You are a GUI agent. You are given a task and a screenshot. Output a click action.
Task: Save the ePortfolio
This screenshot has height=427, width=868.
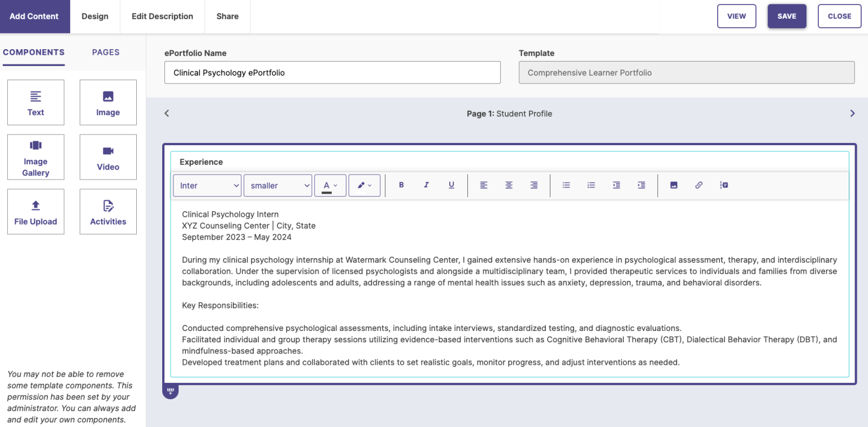(x=787, y=16)
